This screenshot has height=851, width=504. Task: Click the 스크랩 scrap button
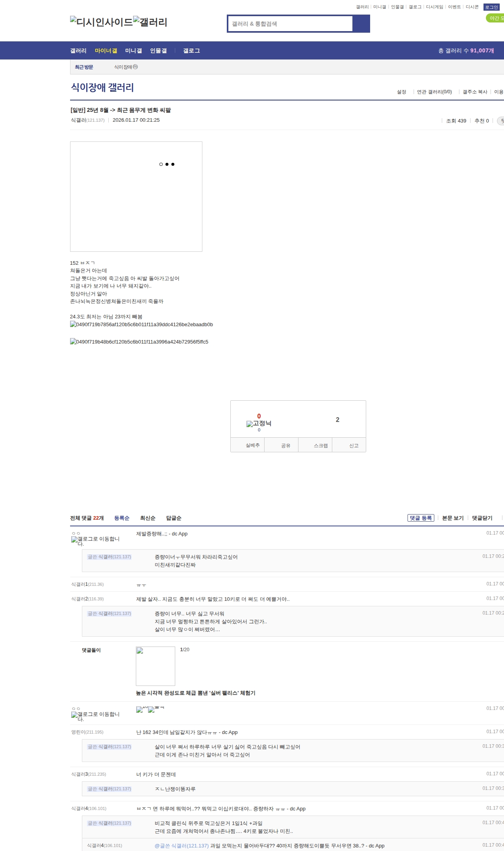click(x=315, y=445)
